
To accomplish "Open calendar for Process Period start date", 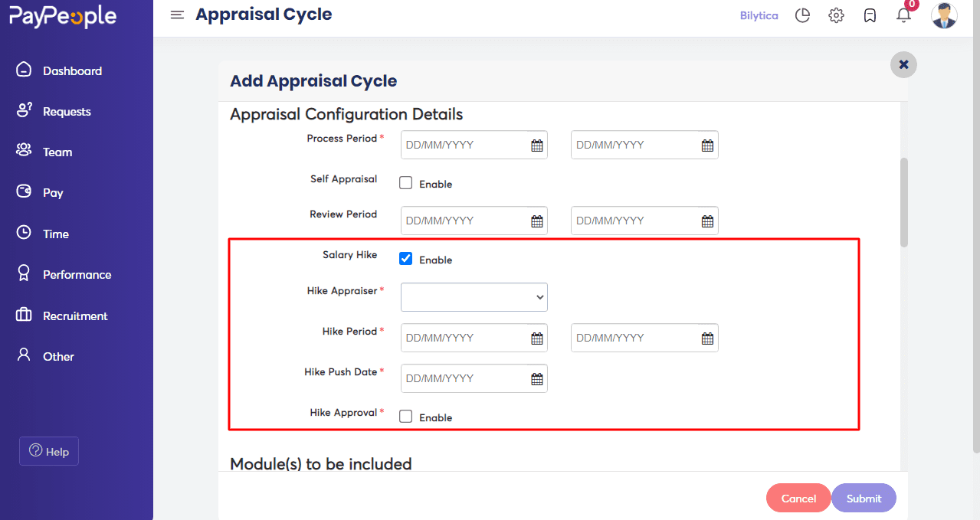I will (537, 145).
